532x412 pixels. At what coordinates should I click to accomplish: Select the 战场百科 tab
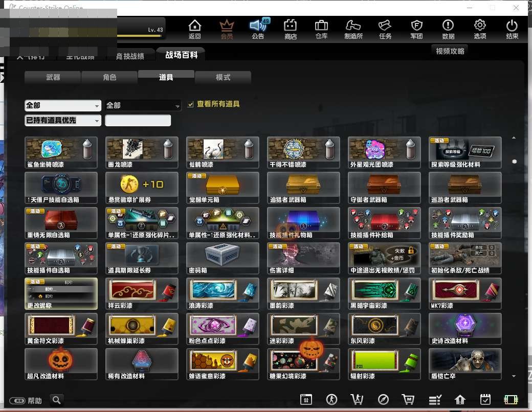(x=181, y=55)
